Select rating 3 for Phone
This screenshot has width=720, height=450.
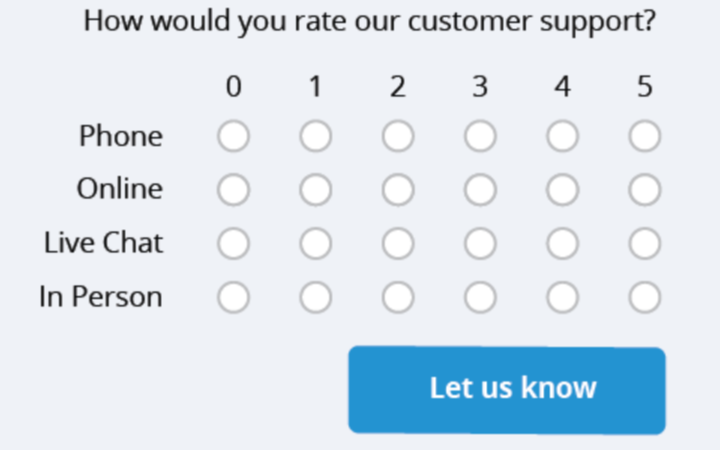point(480,136)
